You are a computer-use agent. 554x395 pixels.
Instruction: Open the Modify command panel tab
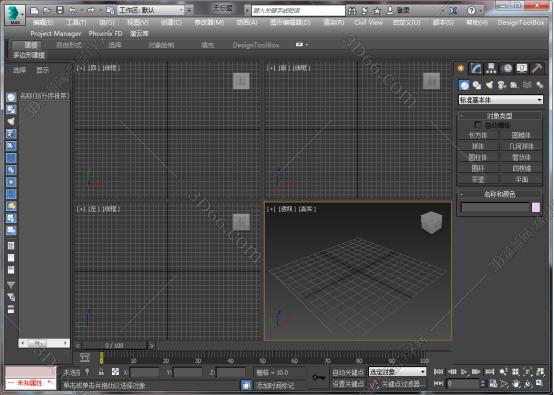[476, 68]
